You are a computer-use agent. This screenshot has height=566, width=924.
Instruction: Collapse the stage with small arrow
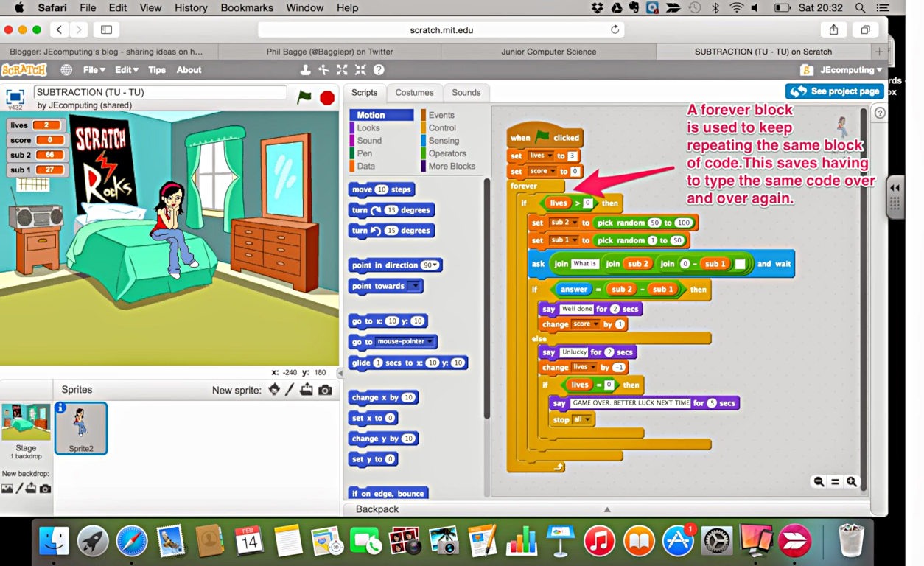pyautogui.click(x=340, y=374)
